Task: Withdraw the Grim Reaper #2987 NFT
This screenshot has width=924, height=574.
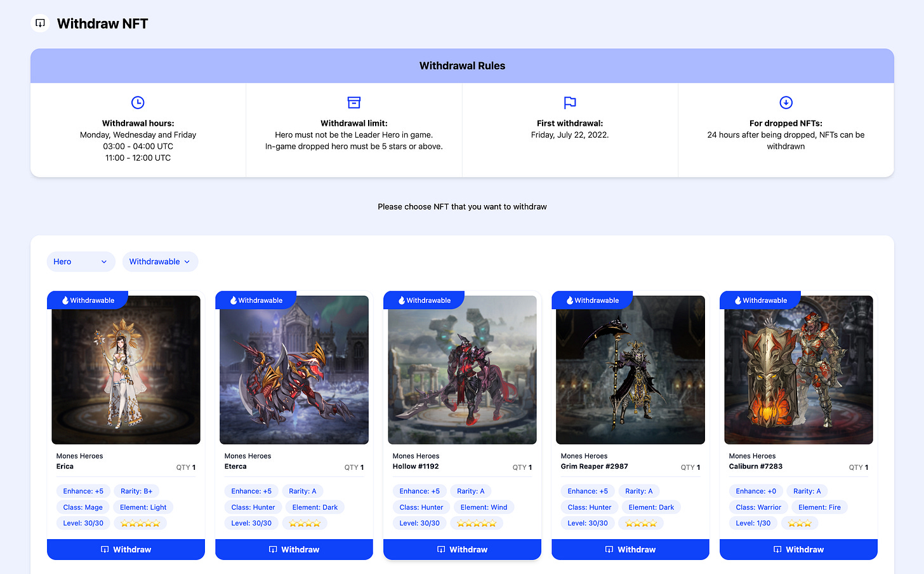Action: [x=630, y=549]
